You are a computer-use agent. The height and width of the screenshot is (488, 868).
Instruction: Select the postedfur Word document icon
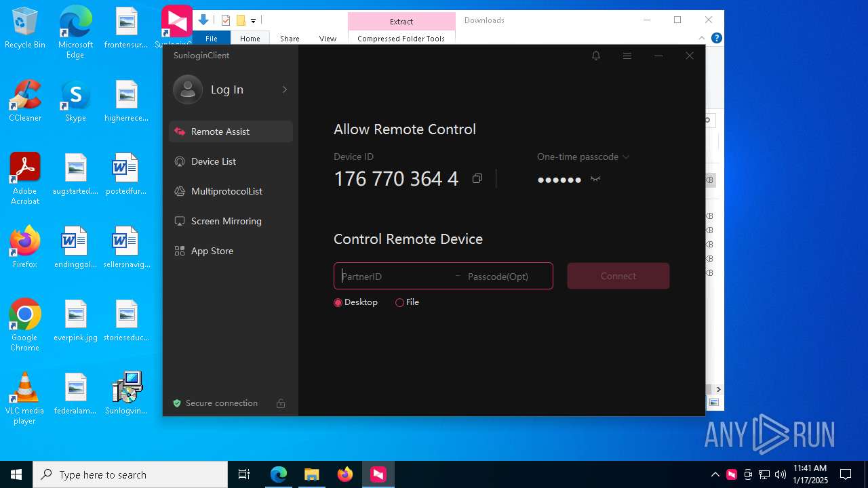coord(126,175)
